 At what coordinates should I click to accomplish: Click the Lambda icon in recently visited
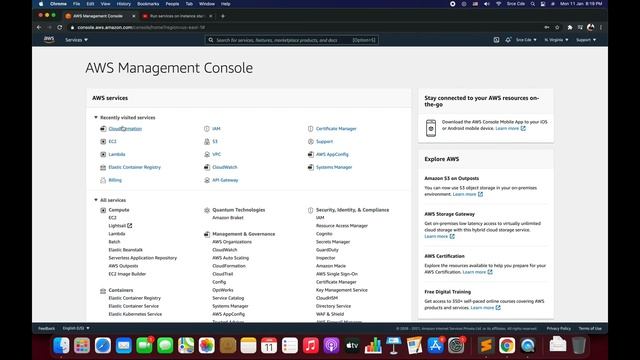click(103, 154)
